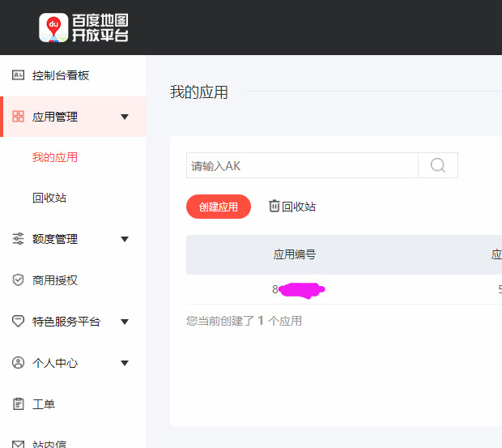Select 个人中心 menu item
The image size is (502, 448).
click(x=55, y=363)
